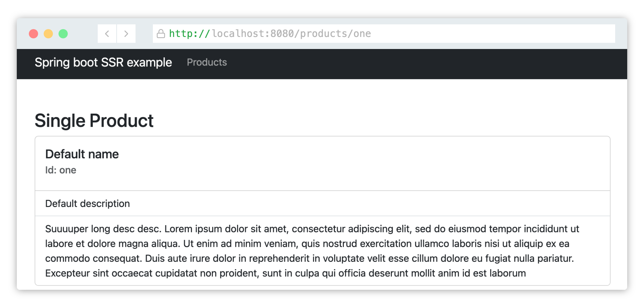Focus the address bar showing localhost:8080/products/one
Viewport: 644px width, 308px height.
(384, 34)
